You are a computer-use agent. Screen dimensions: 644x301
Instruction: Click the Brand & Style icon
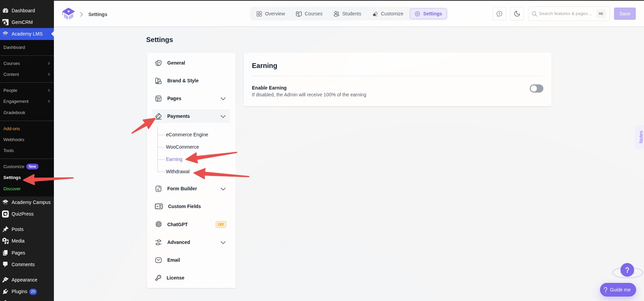(159, 81)
